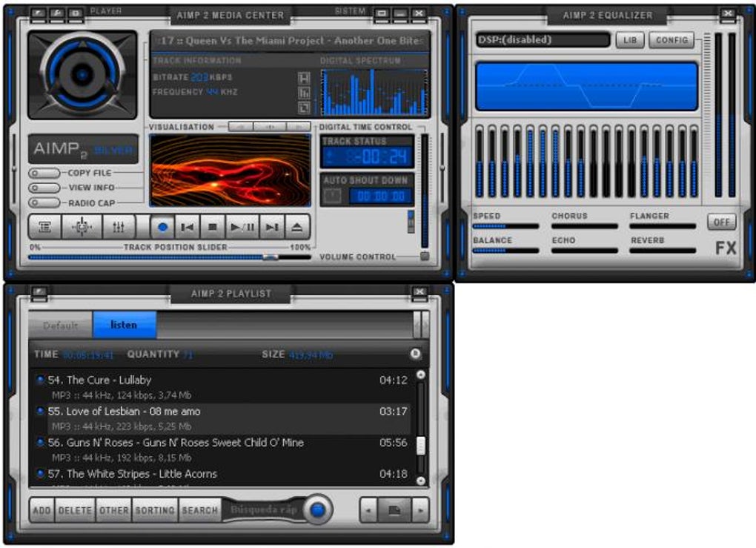Toggle the Copy File switch
Screen dimensions: 756x548
point(44,173)
